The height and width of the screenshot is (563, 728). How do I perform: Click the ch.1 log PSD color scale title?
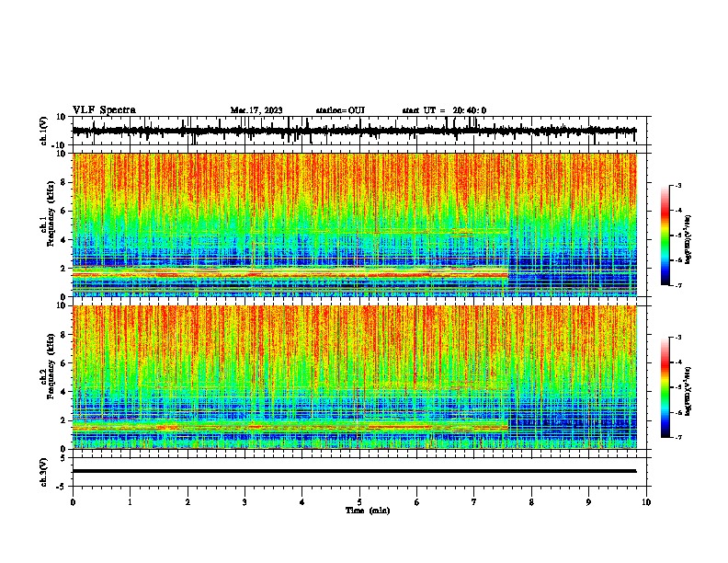click(688, 240)
